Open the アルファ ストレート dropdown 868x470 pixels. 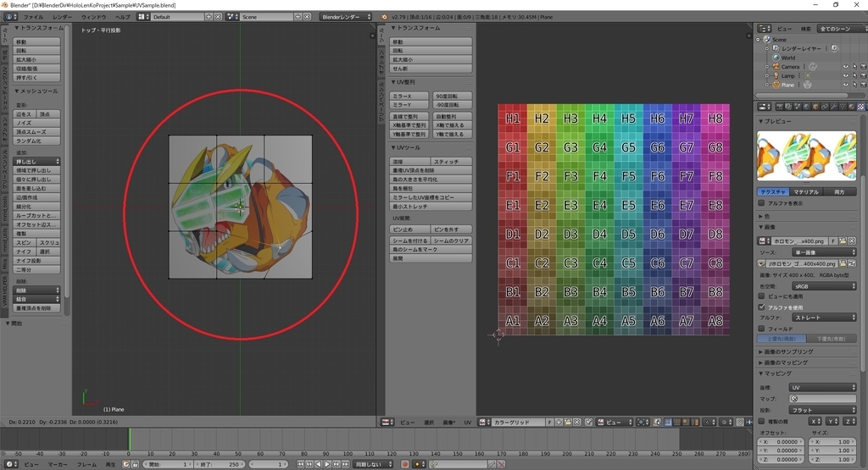(x=824, y=318)
